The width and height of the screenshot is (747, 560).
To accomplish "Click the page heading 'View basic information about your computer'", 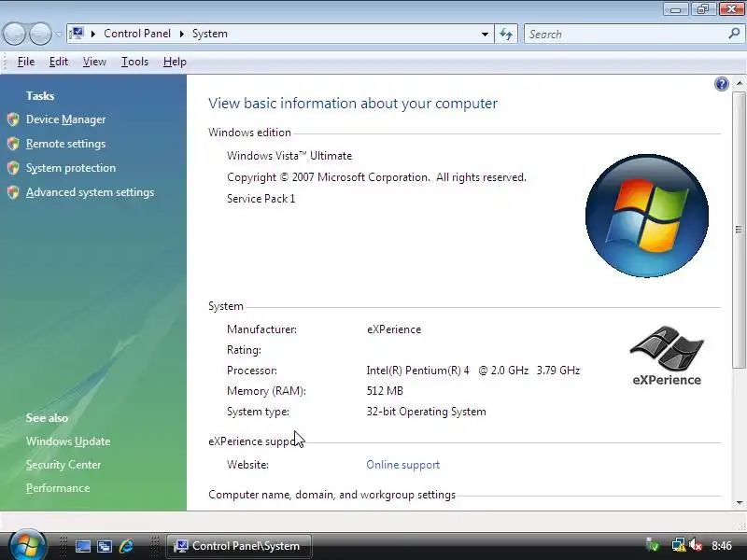I will coord(353,104).
